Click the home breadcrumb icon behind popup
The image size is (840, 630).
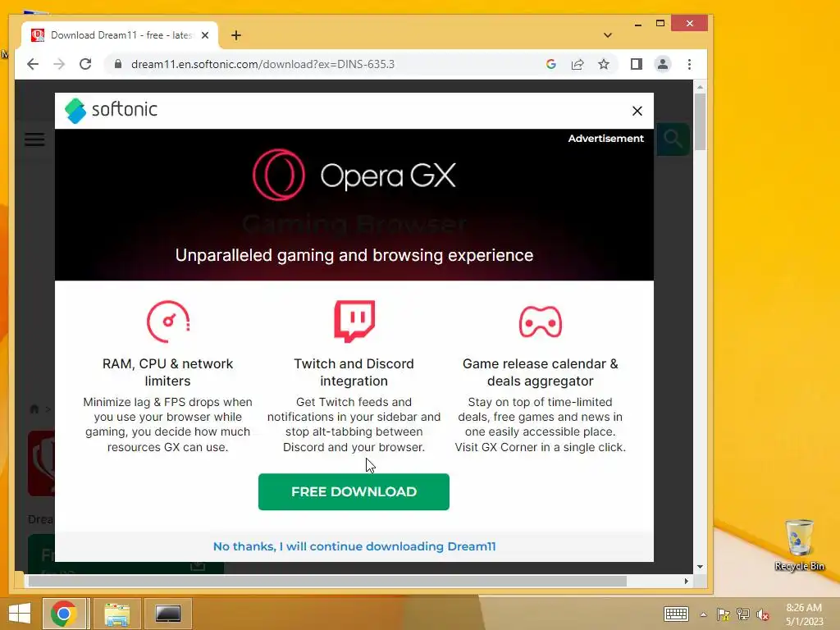(34, 409)
